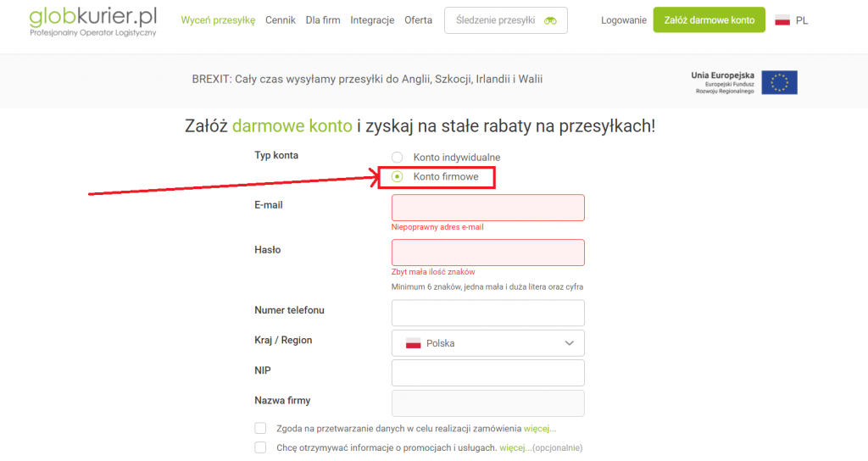Viewport: 868px width, 461px height.
Task: Click the Polish flag language icon
Action: click(782, 20)
